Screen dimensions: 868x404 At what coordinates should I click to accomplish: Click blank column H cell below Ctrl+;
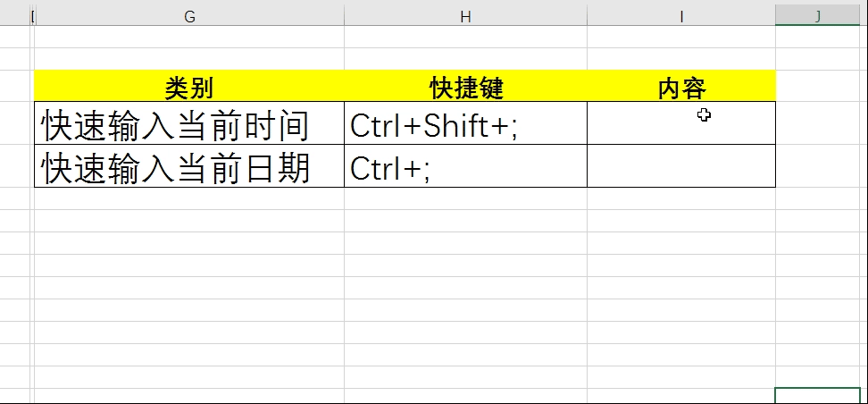tap(465, 198)
